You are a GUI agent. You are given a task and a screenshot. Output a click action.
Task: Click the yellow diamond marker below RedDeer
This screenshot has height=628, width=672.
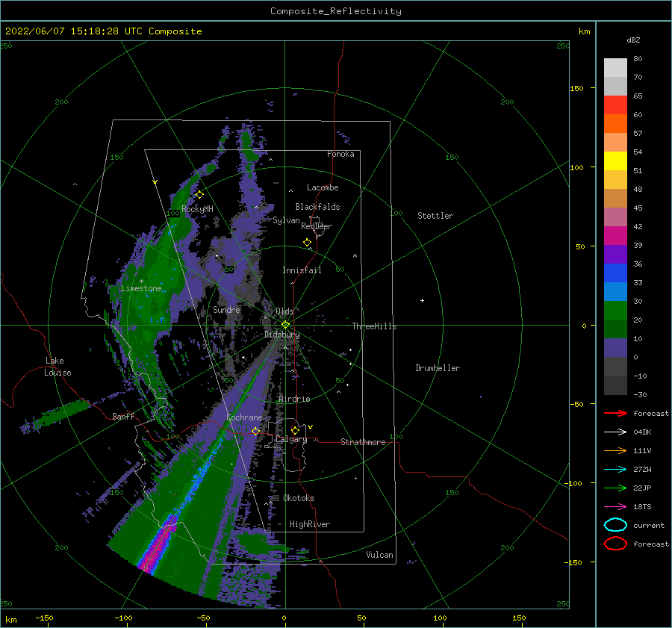click(x=308, y=242)
